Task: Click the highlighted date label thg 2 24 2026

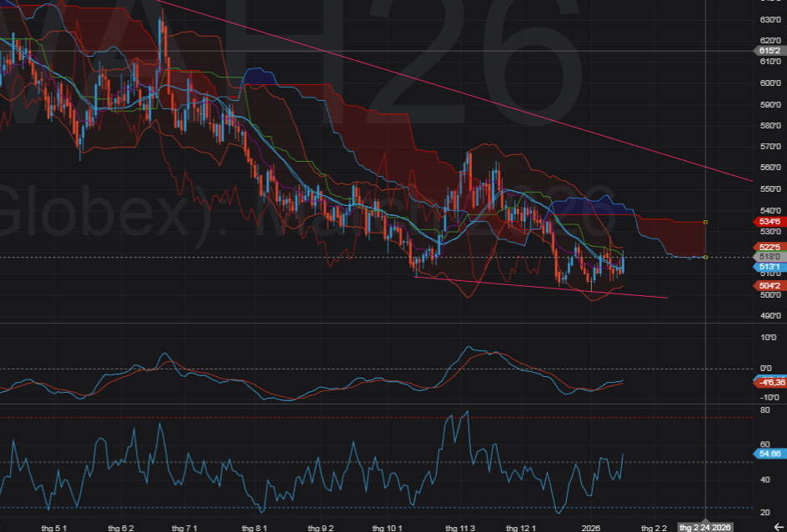Action: point(706,527)
